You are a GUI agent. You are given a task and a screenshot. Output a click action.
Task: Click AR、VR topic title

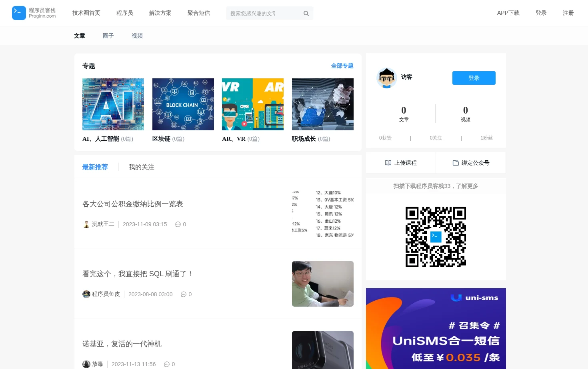tap(234, 139)
